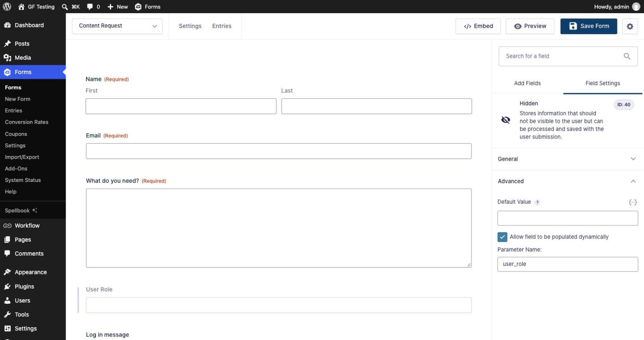Uncheck Allow field to be populated dynamically
This screenshot has width=644, height=340.
(x=503, y=237)
